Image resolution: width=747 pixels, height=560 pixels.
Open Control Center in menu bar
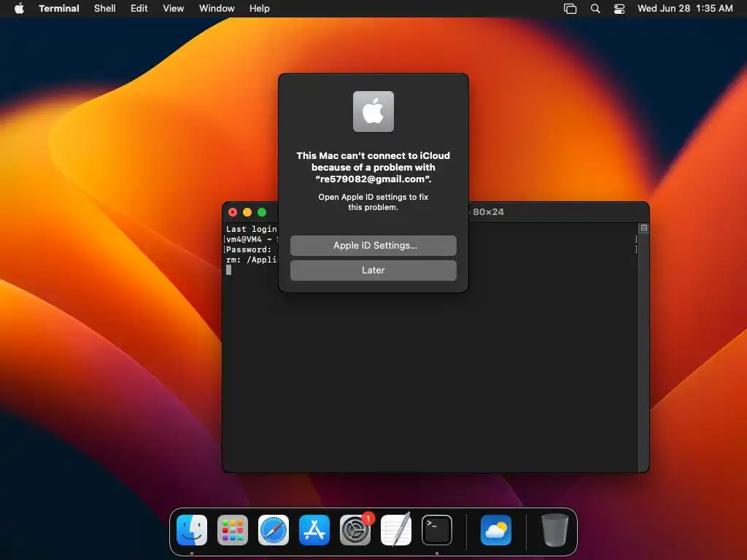pos(619,8)
